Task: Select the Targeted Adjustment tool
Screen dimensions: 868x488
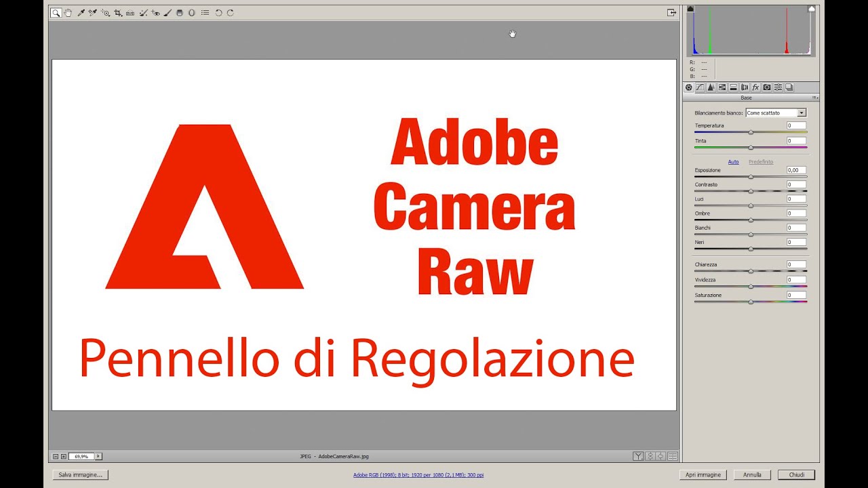Action: [x=106, y=13]
